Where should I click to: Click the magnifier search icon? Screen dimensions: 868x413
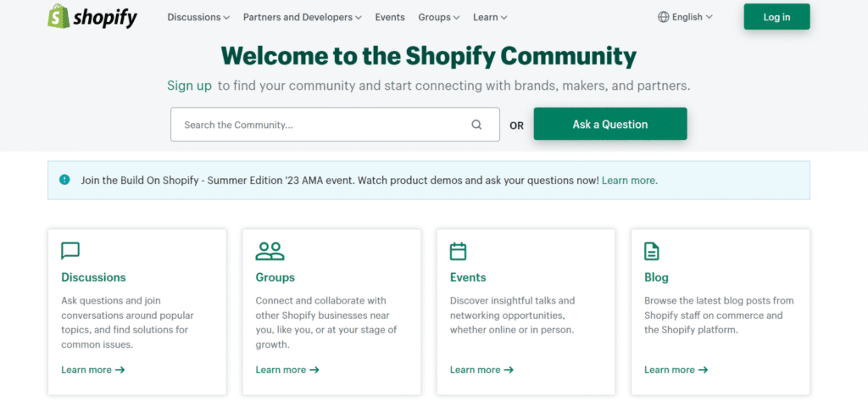coord(476,125)
